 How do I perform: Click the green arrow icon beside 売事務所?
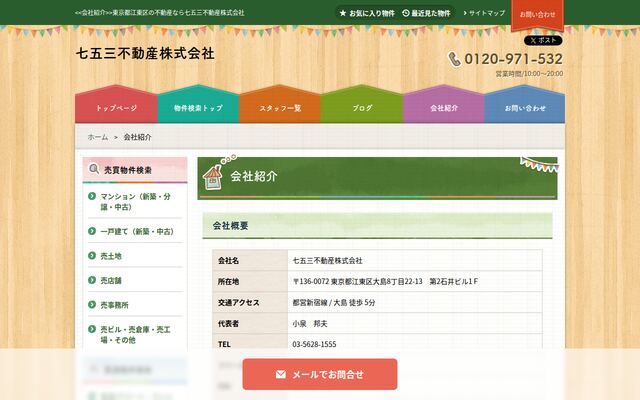point(92,304)
